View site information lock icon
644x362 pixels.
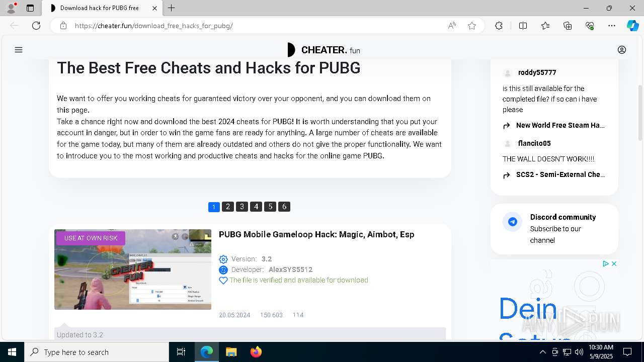tap(63, 26)
